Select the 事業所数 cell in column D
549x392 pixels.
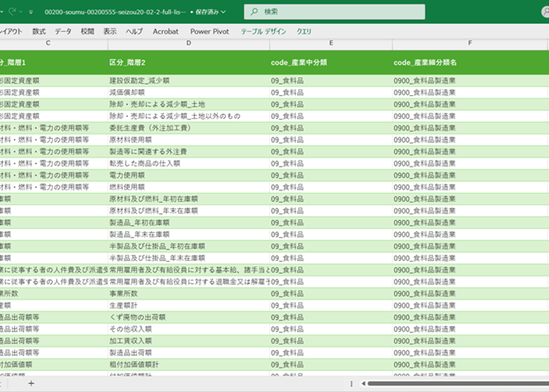(189, 293)
